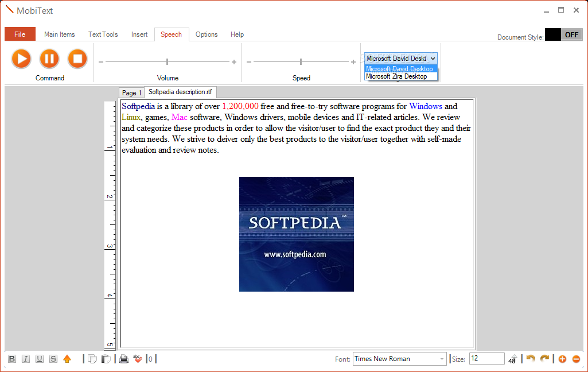Click the vertical ruler
Screen dimensions: 588x372
(x=110, y=225)
